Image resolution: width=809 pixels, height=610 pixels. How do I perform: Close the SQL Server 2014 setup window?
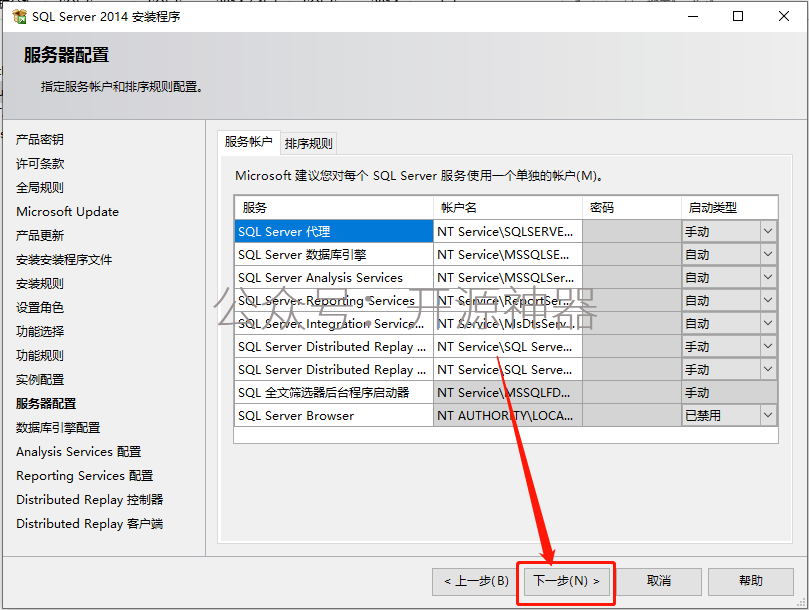point(784,17)
